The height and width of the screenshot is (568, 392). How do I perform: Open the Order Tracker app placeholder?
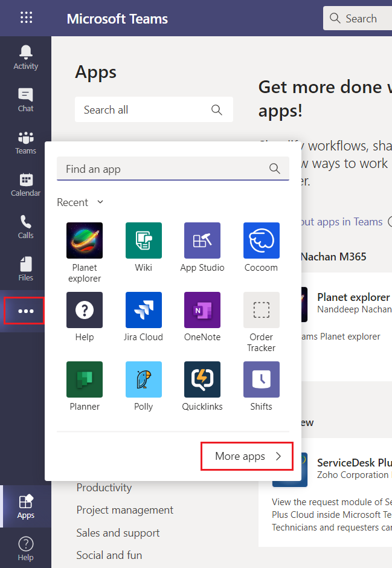click(261, 310)
